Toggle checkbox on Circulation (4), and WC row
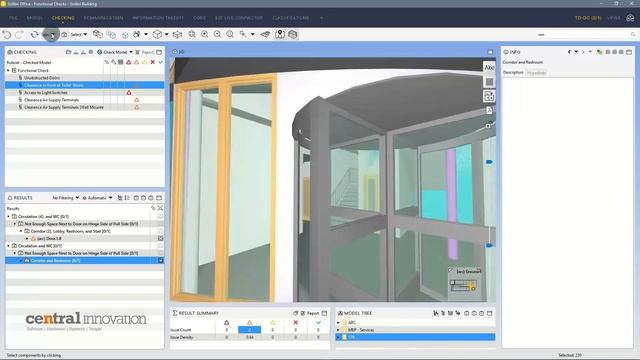Viewport: 640px width, 360px height. point(160,217)
